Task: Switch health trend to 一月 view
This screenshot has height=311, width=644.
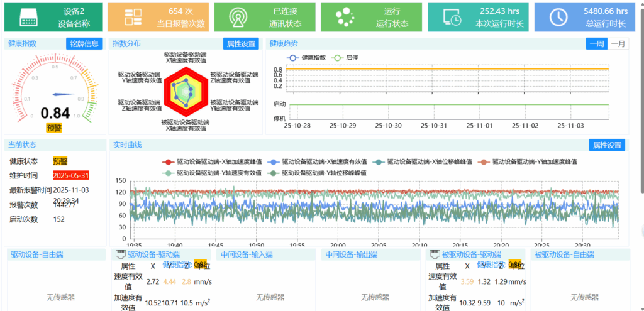Action: [x=618, y=44]
